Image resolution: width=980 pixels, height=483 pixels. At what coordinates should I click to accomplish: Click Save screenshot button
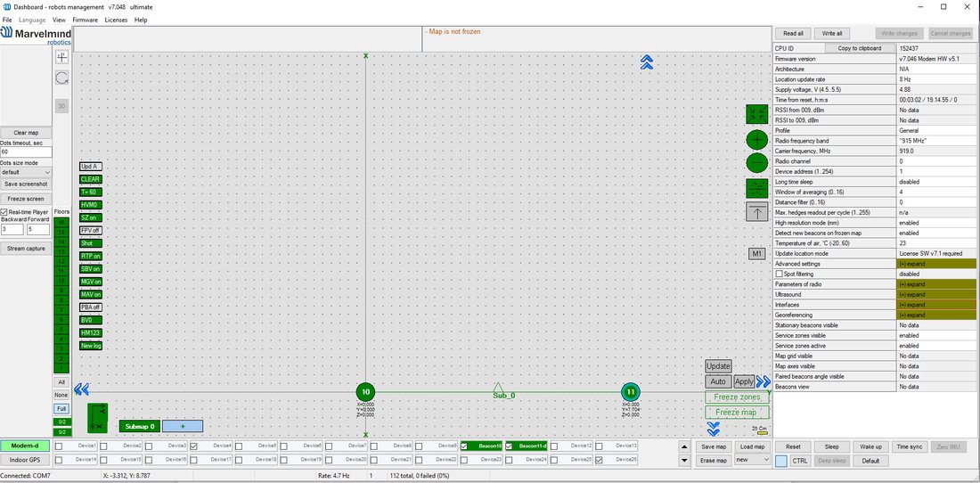[26, 184]
